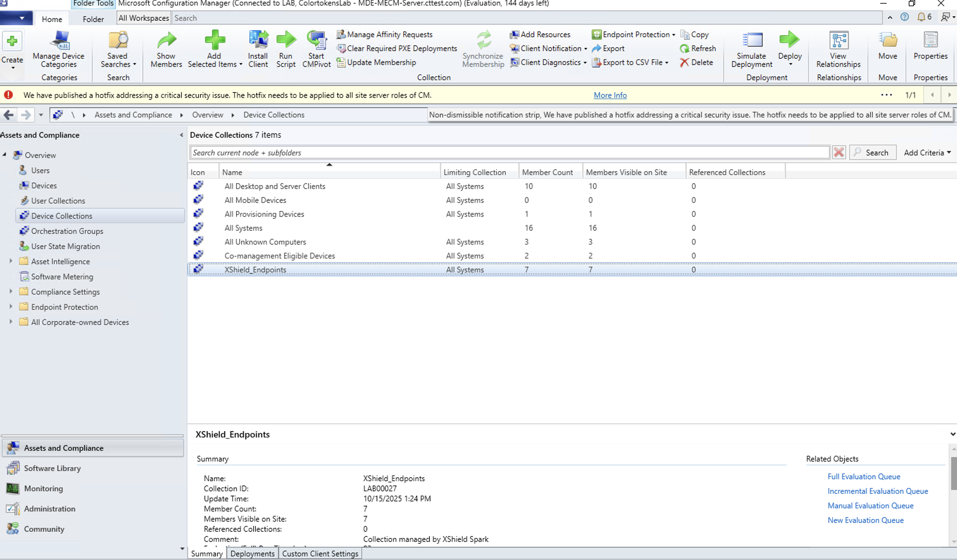Click the Install Client icon
This screenshot has width=957, height=560.
[258, 49]
